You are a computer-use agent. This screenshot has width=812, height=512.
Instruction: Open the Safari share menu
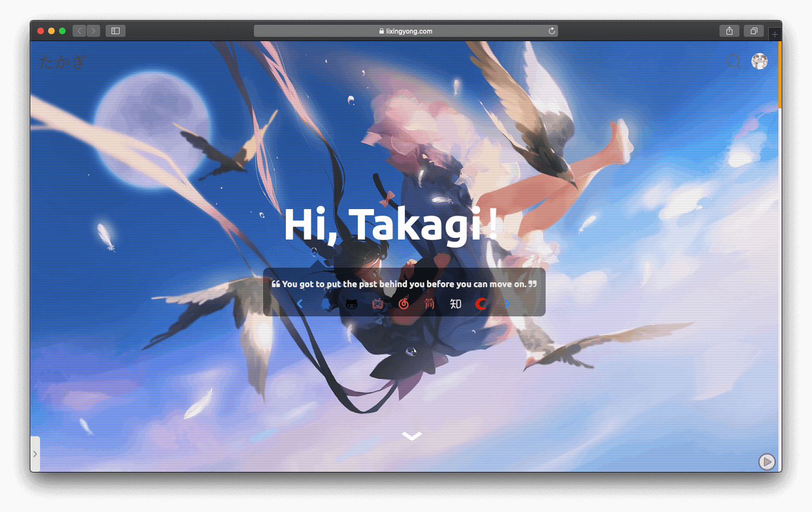pyautogui.click(x=729, y=31)
